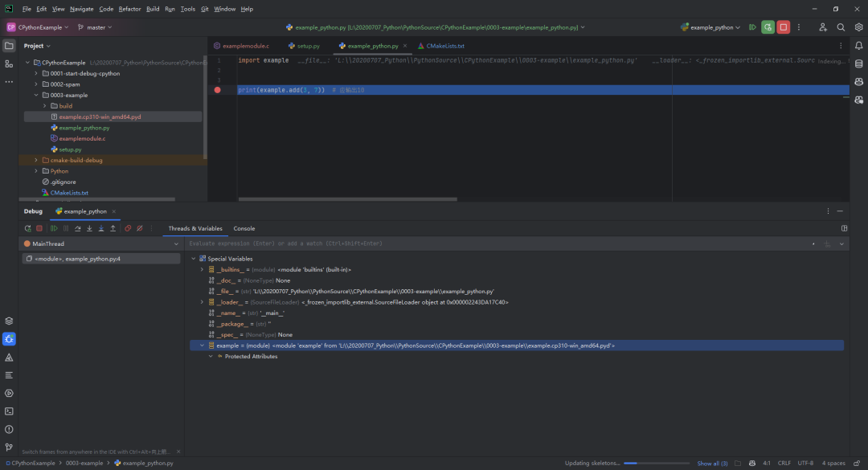Viewport: 868px width, 470px height.
Task: Close the example_python debug session tab
Action: click(x=114, y=211)
